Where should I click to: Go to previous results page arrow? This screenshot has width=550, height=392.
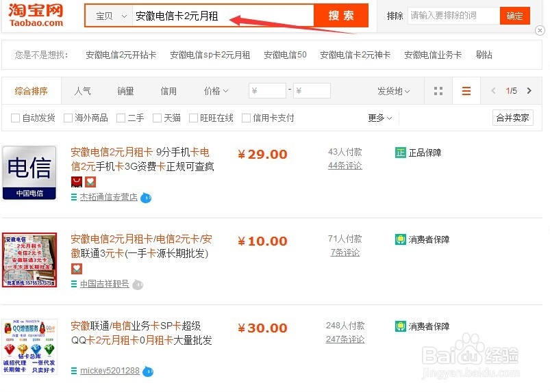pyautogui.click(x=493, y=91)
